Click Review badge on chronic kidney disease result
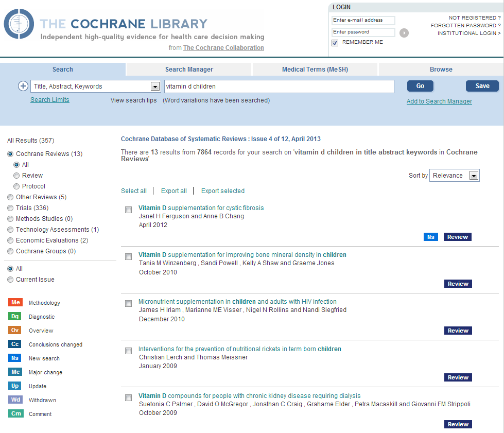Viewport: 504px width, 433px height. 458,424
